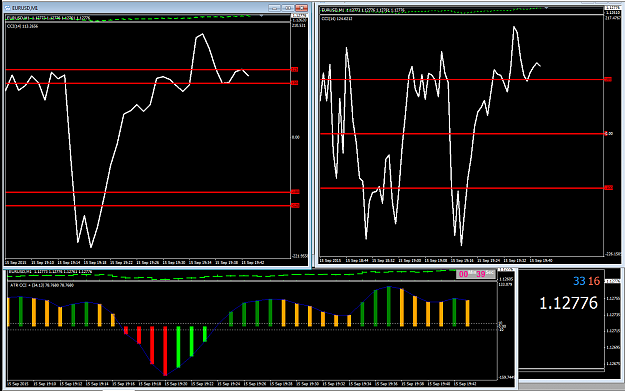Click the large 1.12776 price display
Screen dimensions: 625x391
tap(568, 303)
